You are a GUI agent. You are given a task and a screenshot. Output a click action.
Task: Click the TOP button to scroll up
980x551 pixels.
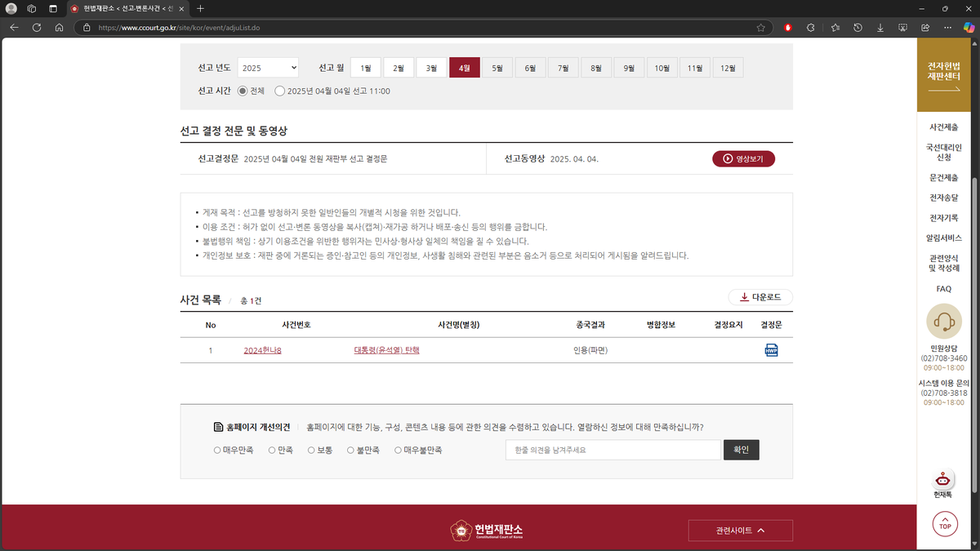(x=944, y=524)
